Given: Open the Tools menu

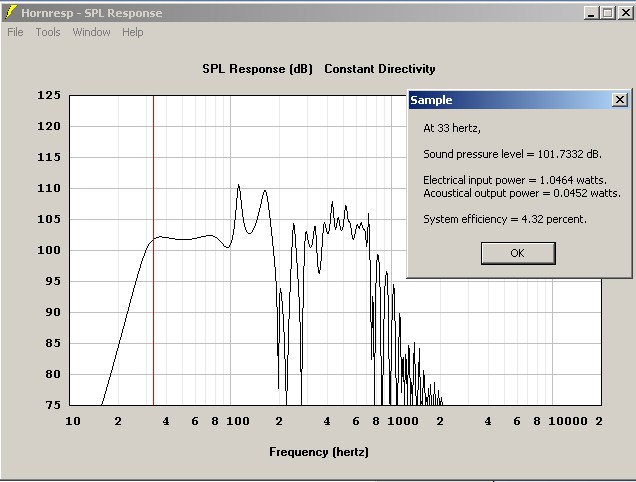Looking at the screenshot, I should [48, 32].
